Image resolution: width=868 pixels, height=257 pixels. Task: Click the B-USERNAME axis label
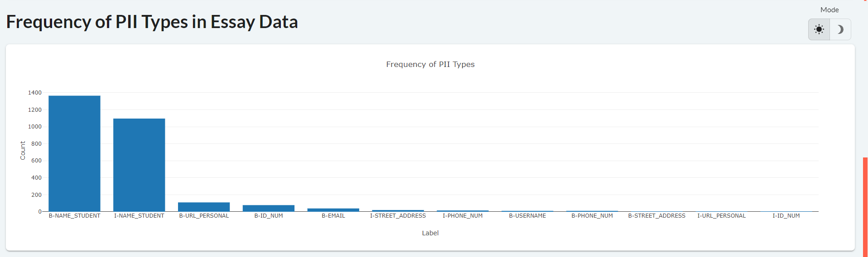pyautogui.click(x=527, y=216)
